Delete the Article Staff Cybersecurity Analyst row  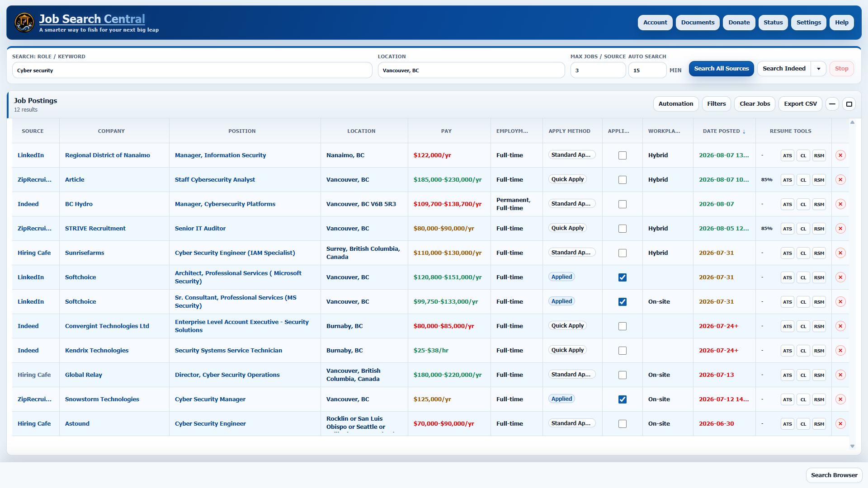(840, 180)
